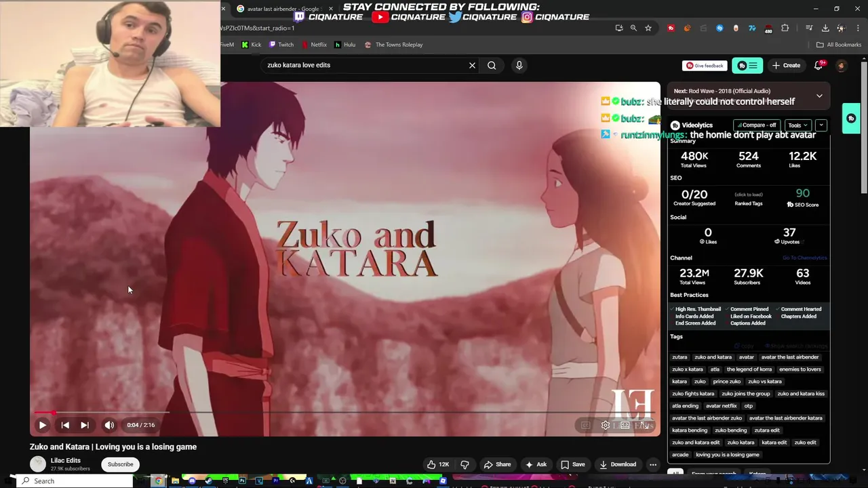Open the Chrome extensions puzzle icon
This screenshot has width=868, height=488.
785,28
